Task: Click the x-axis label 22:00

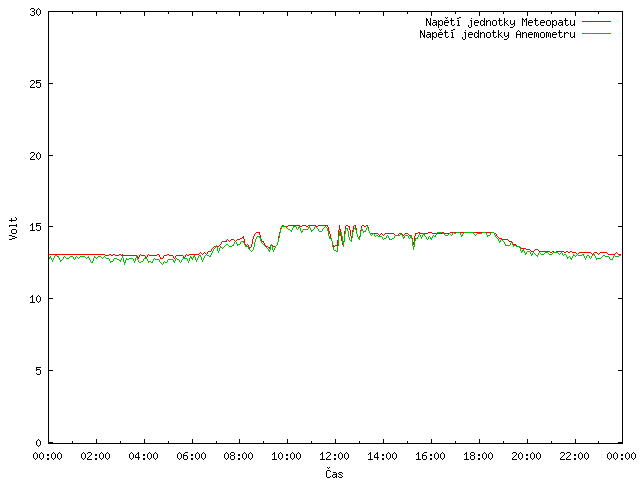Action: pos(574,456)
